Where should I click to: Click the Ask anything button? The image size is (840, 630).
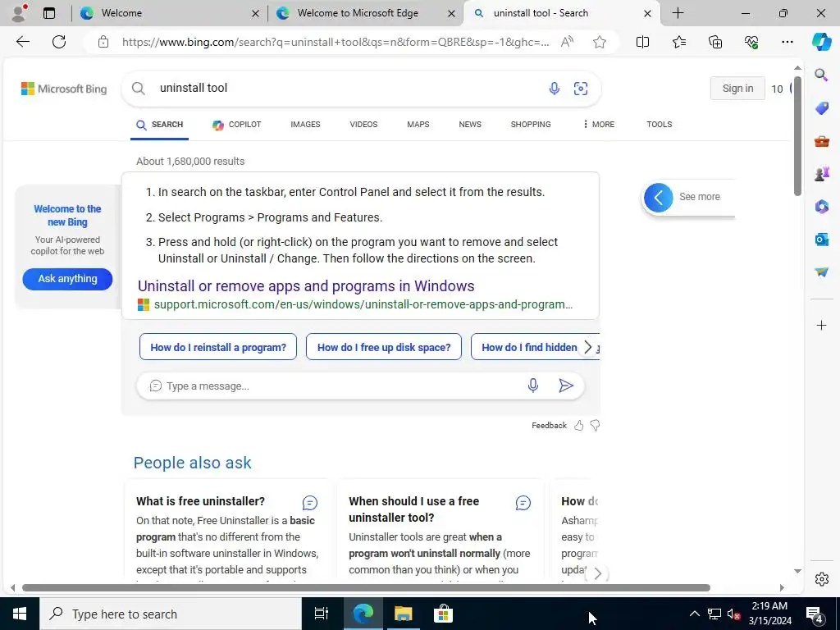point(67,279)
